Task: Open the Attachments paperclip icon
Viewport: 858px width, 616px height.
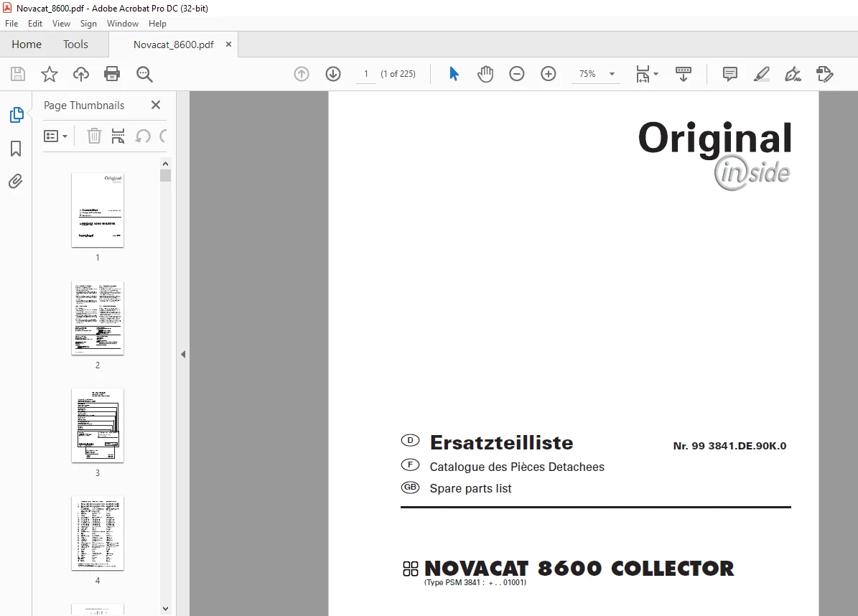Action: (x=15, y=181)
